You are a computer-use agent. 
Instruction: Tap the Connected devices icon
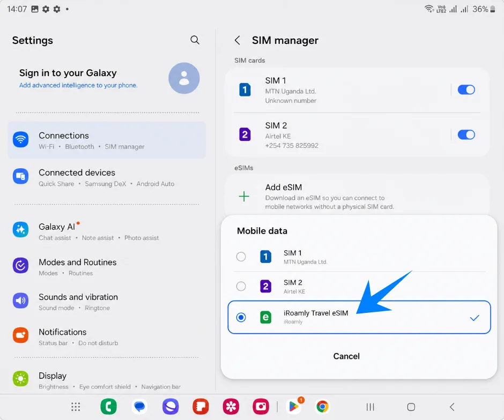coord(20,176)
